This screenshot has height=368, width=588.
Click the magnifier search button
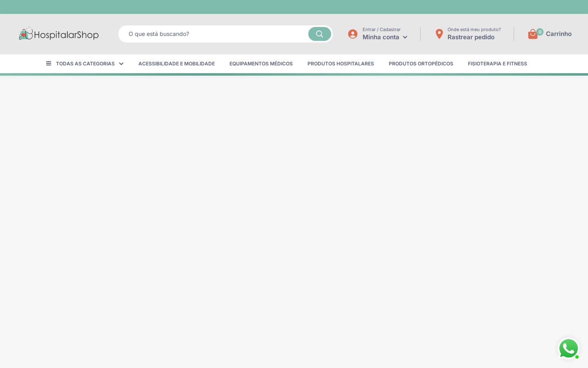tap(320, 34)
